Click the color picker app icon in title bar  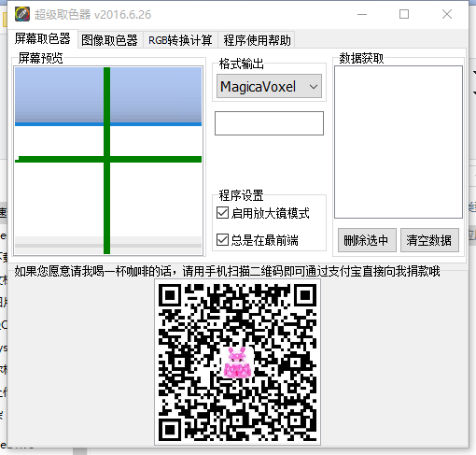22,14
